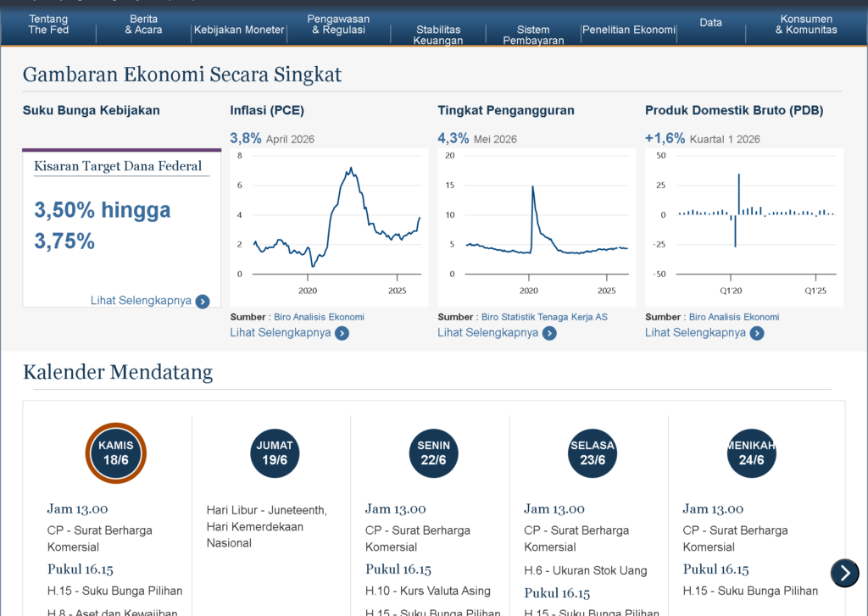
Task: Click the Inflasi (PCE) line chart
Action: [330, 227]
